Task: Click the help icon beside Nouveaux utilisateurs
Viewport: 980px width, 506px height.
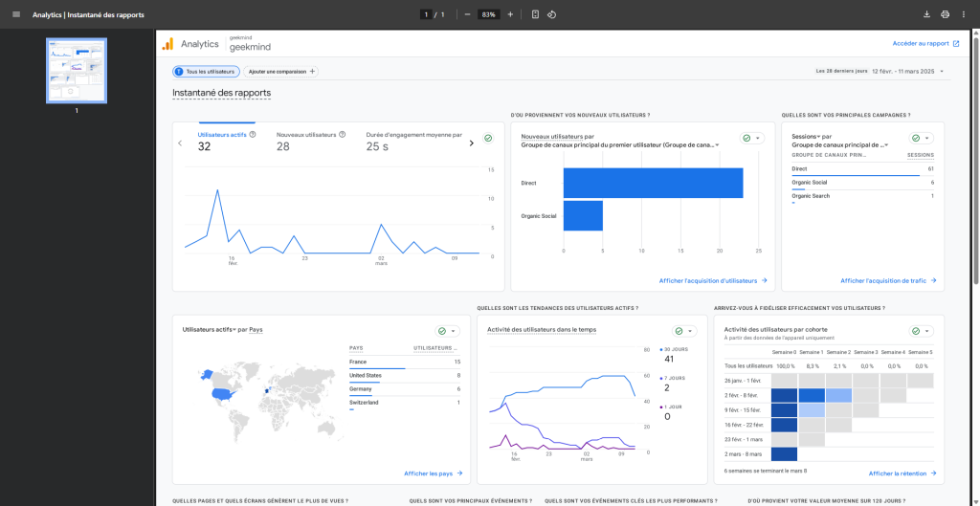Action: (343, 134)
